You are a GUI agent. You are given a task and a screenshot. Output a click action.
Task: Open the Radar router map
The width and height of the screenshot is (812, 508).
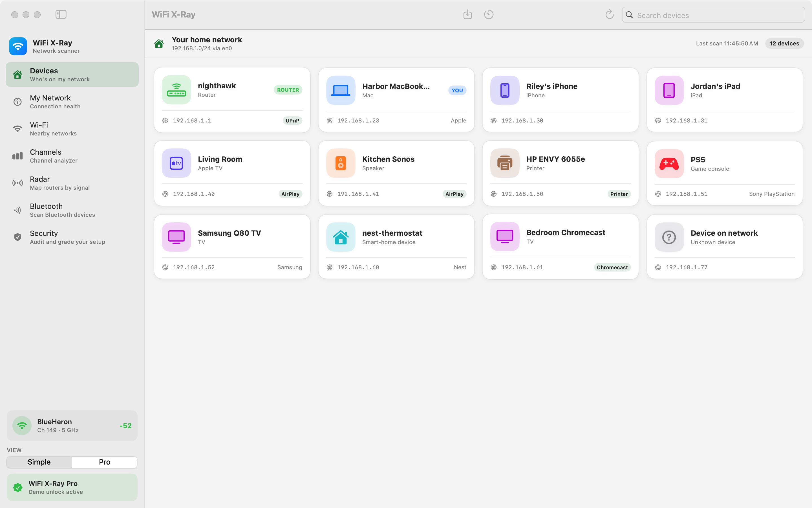tap(72, 183)
